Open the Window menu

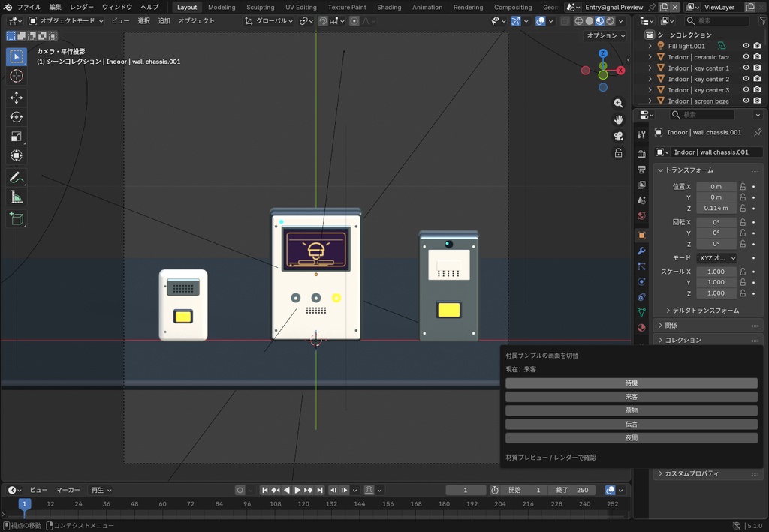[x=116, y=7]
